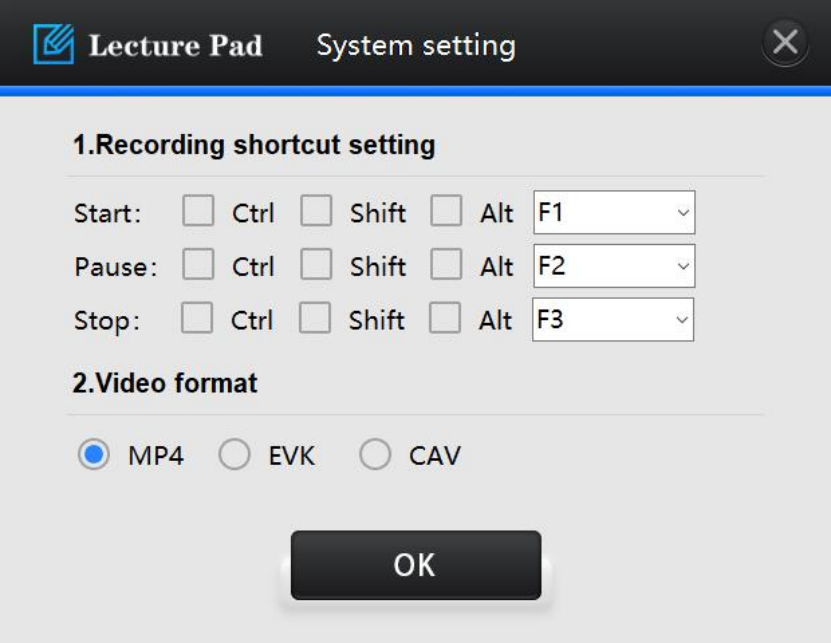The width and height of the screenshot is (831, 643).
Task: Click the 'System setting' title text
Action: (x=416, y=46)
